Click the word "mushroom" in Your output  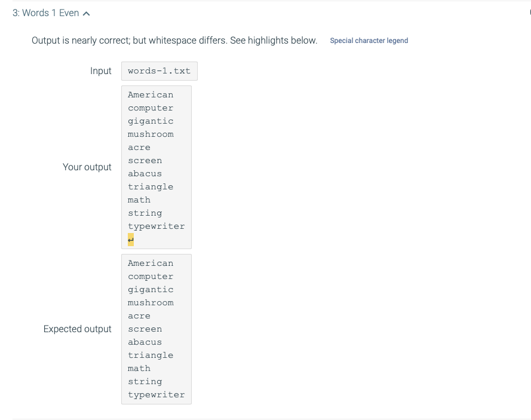pos(151,134)
